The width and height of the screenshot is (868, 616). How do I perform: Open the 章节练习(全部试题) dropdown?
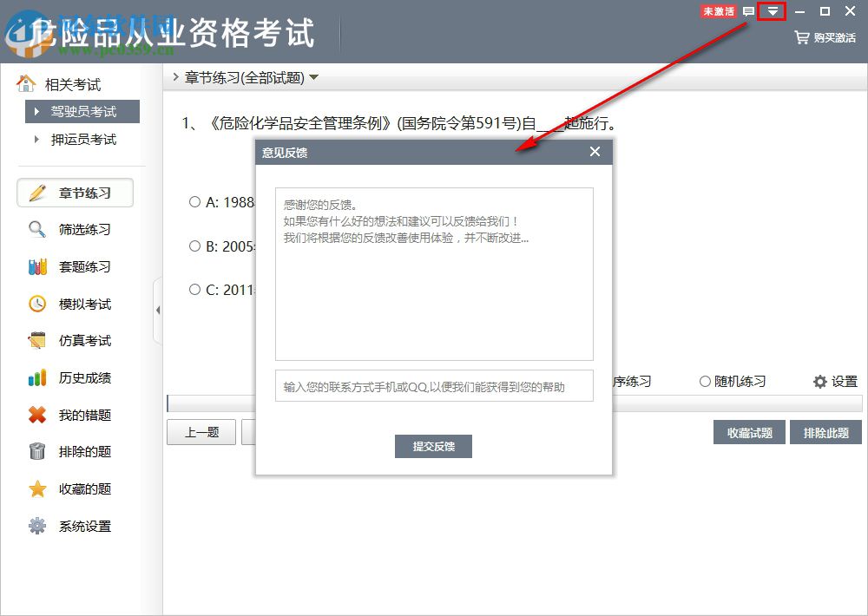click(x=312, y=77)
